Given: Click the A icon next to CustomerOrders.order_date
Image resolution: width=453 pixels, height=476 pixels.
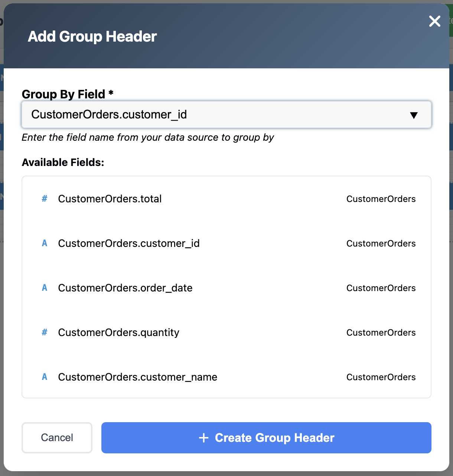Looking at the screenshot, I should click(x=45, y=288).
